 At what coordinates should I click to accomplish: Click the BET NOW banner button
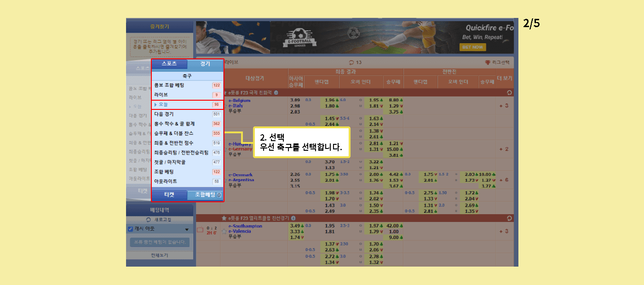click(x=472, y=47)
